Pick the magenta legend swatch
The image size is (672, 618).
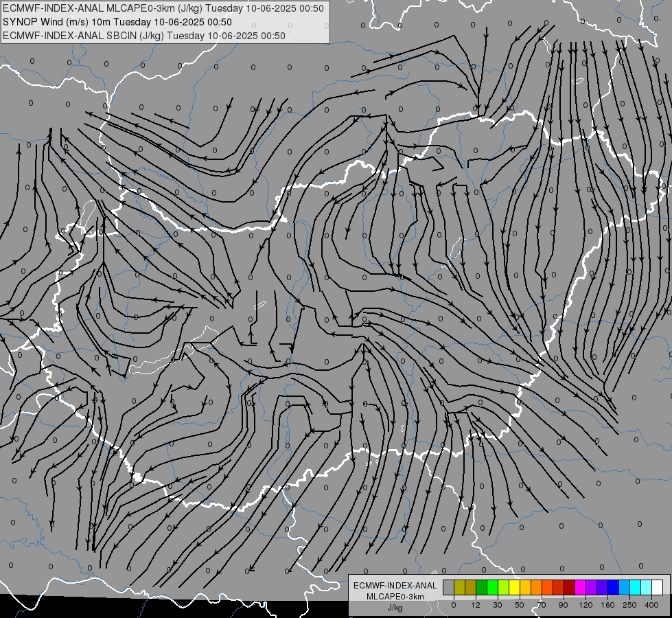[x=580, y=588]
